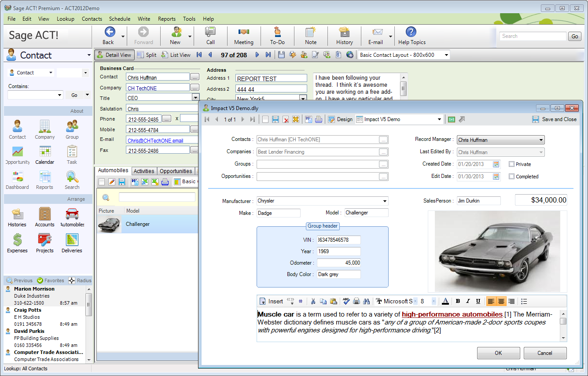
Task: Open the font size dropdown in editor
Action: click(x=434, y=301)
